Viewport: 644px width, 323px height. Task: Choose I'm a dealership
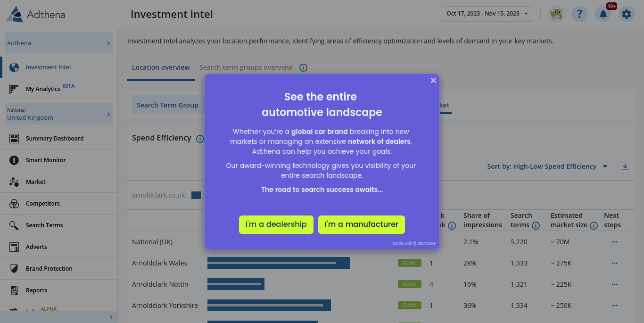pyautogui.click(x=276, y=224)
